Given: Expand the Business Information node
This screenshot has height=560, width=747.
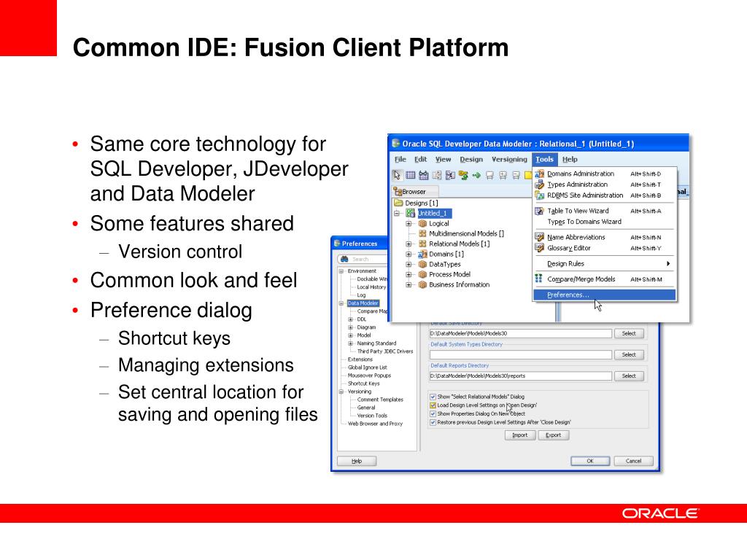Looking at the screenshot, I should (x=409, y=285).
